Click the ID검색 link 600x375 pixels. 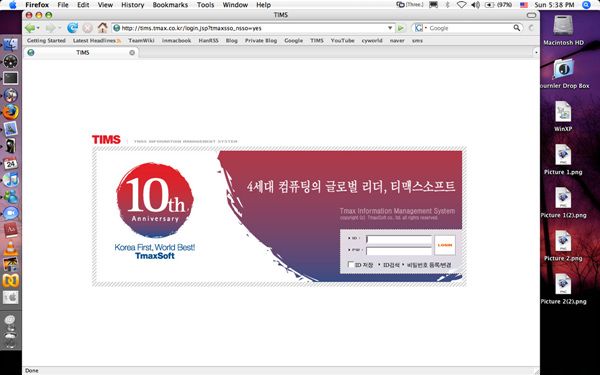pyautogui.click(x=391, y=265)
